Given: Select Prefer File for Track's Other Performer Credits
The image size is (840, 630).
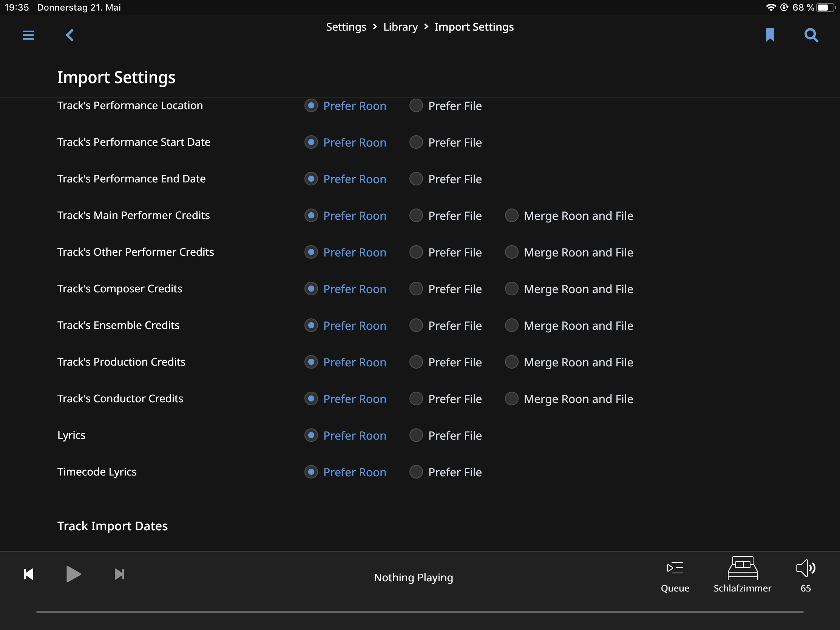Looking at the screenshot, I should 445,252.
